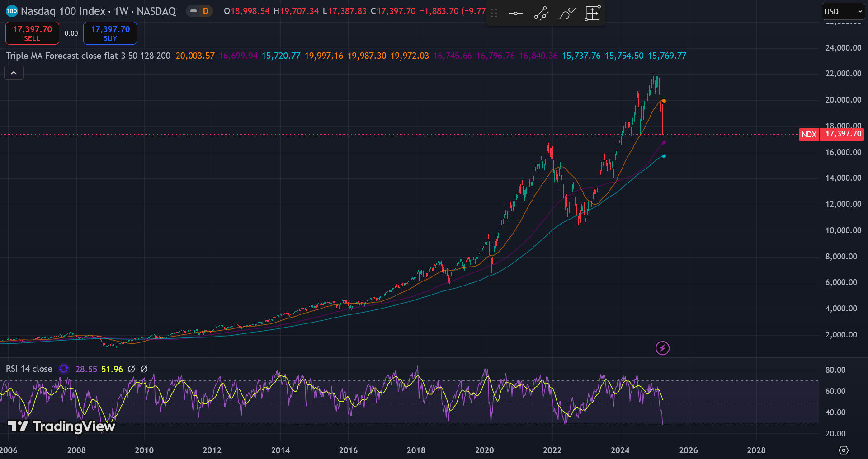Click the orange moving average endpoint dot
Image resolution: width=868 pixels, height=459 pixels.
click(664, 101)
